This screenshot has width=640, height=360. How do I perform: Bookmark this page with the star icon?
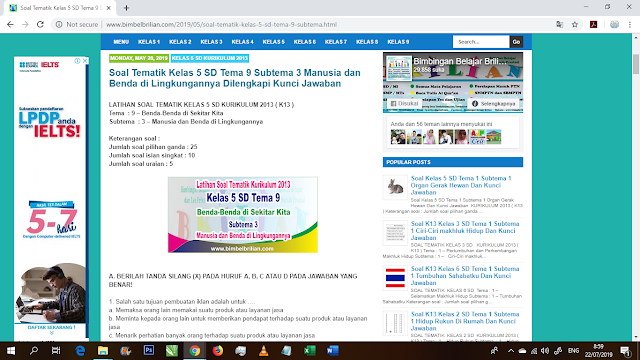tap(575, 24)
